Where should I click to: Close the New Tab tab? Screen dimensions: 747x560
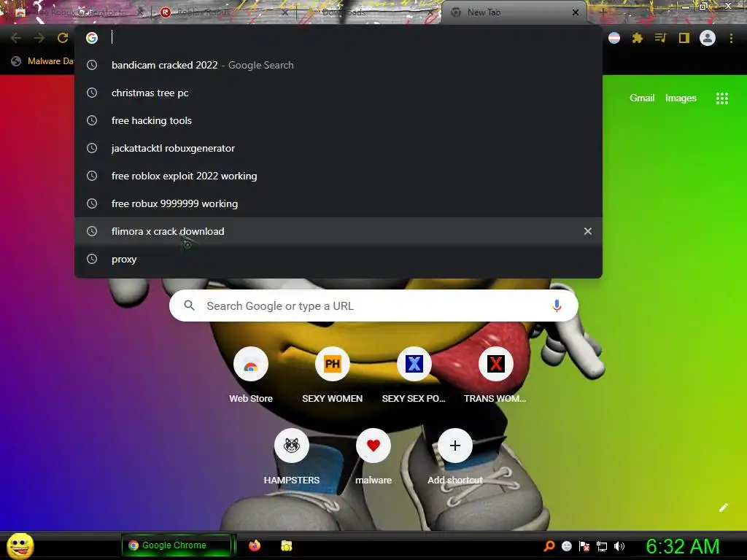(x=576, y=12)
